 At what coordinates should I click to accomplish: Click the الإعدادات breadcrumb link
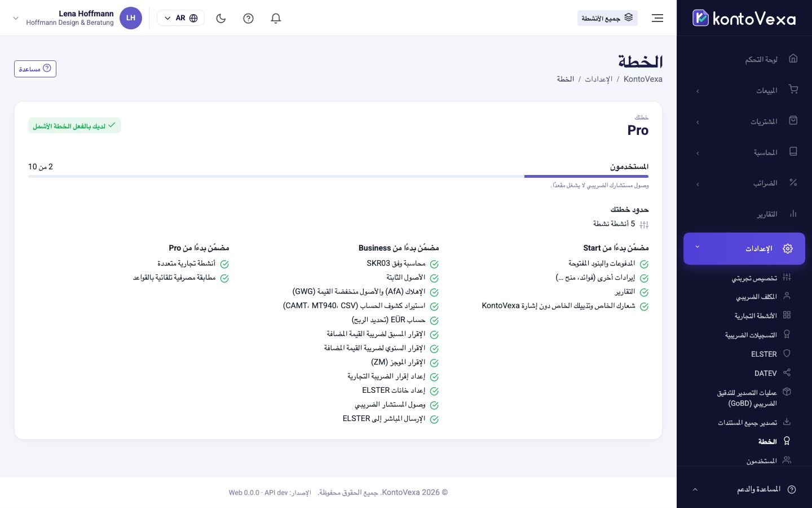tap(598, 79)
